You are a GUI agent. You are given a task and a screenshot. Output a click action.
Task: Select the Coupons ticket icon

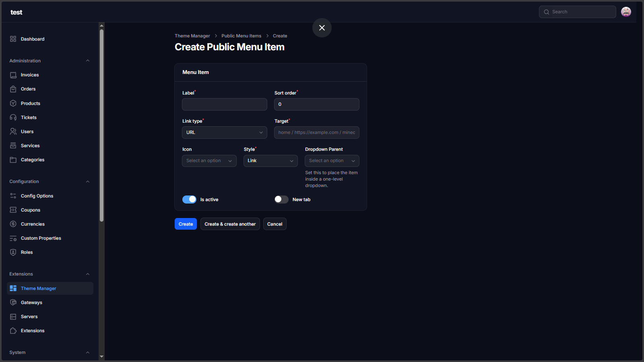(13, 210)
